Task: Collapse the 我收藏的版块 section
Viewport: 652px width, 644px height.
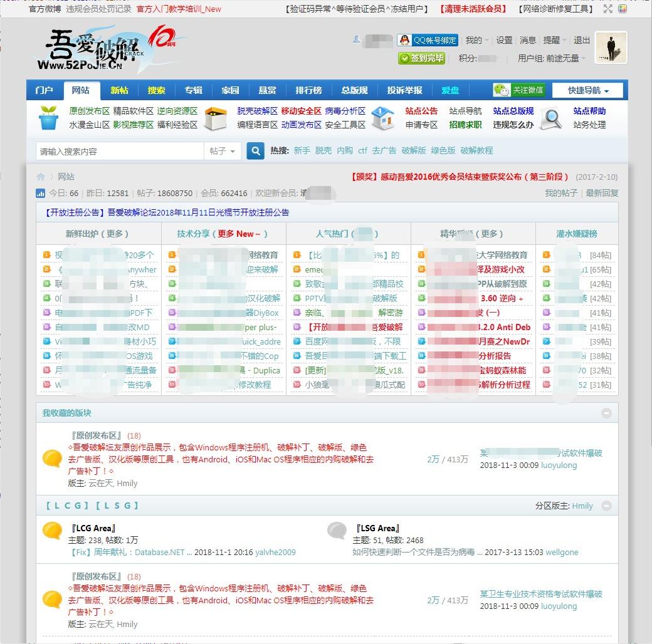Action: pos(607,413)
